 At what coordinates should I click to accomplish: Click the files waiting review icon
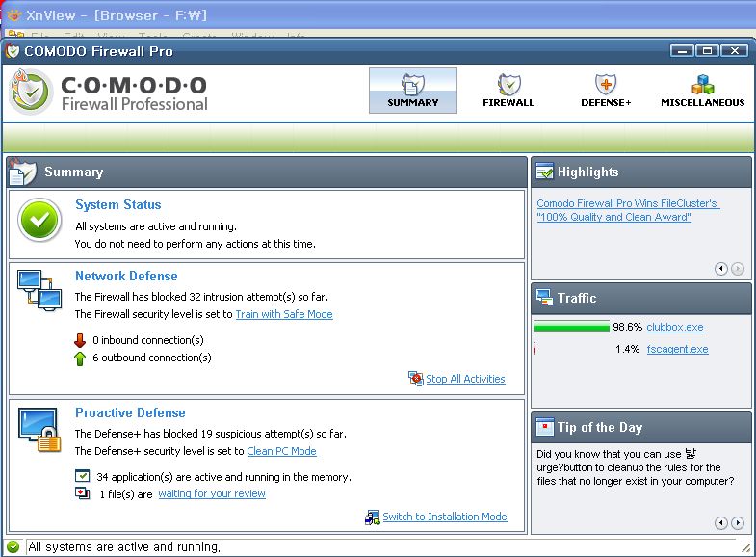pos(83,493)
